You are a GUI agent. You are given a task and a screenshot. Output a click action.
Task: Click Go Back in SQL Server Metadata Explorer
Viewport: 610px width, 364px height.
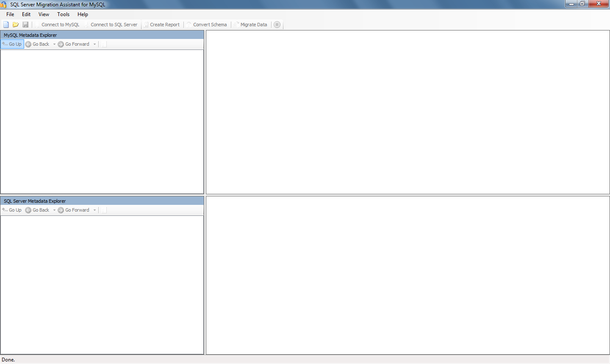click(x=37, y=210)
